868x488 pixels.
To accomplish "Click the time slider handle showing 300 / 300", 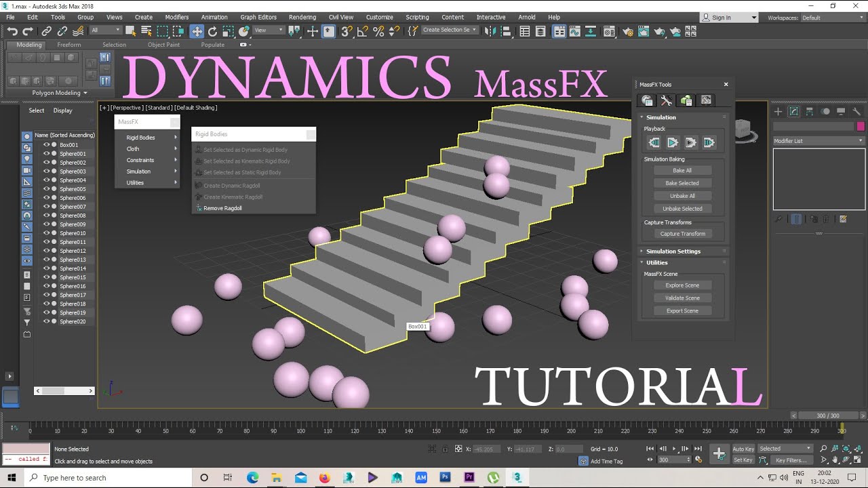I will (x=827, y=415).
